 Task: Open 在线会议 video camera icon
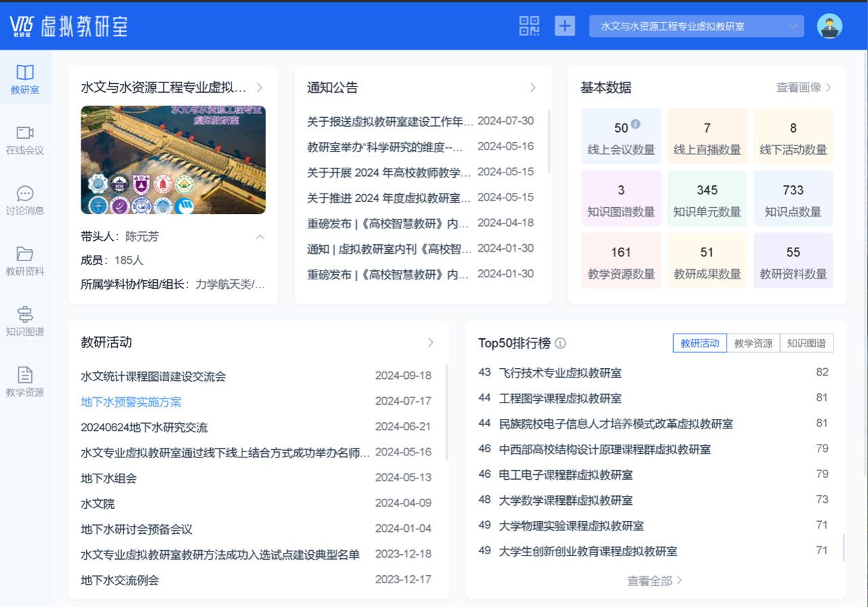(x=25, y=133)
